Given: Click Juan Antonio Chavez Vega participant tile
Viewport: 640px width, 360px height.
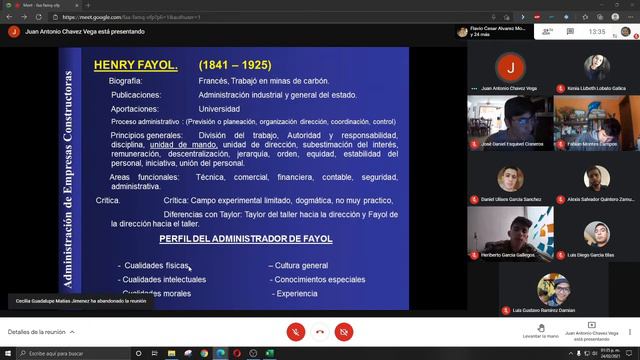Looking at the screenshot, I should pos(511,68).
